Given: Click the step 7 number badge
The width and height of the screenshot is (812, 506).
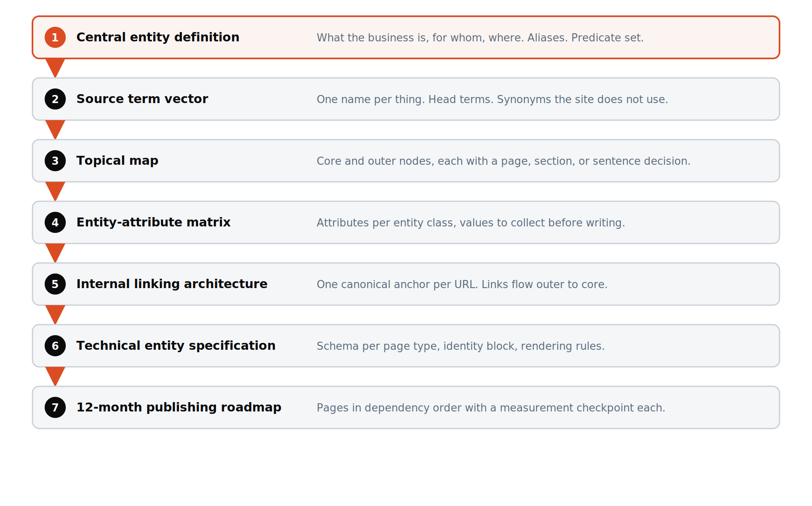Looking at the screenshot, I should (55, 407).
